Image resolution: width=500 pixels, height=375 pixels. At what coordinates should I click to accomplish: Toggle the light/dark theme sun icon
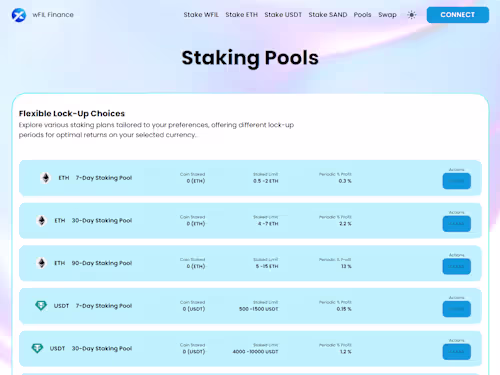coord(412,15)
